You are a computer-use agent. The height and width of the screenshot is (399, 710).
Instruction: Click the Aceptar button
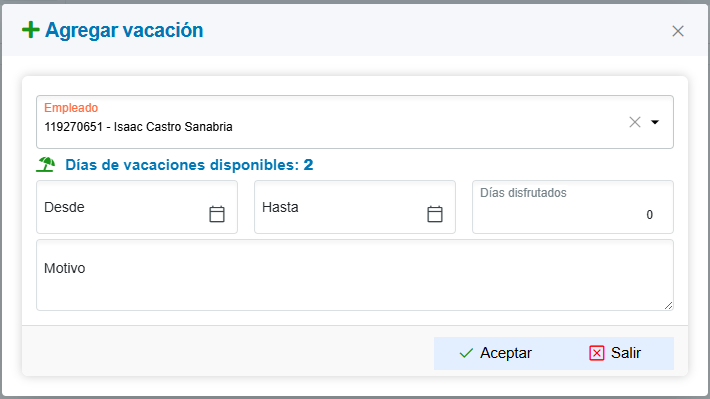(495, 353)
